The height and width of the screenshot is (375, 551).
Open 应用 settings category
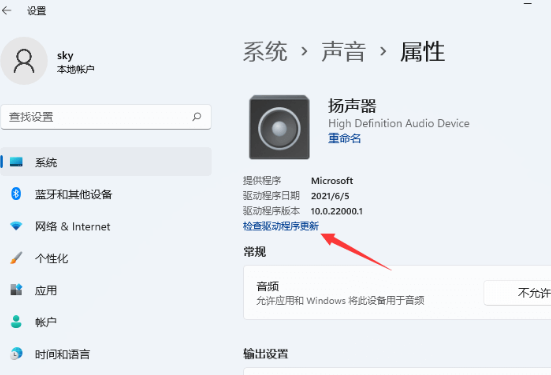point(106,290)
